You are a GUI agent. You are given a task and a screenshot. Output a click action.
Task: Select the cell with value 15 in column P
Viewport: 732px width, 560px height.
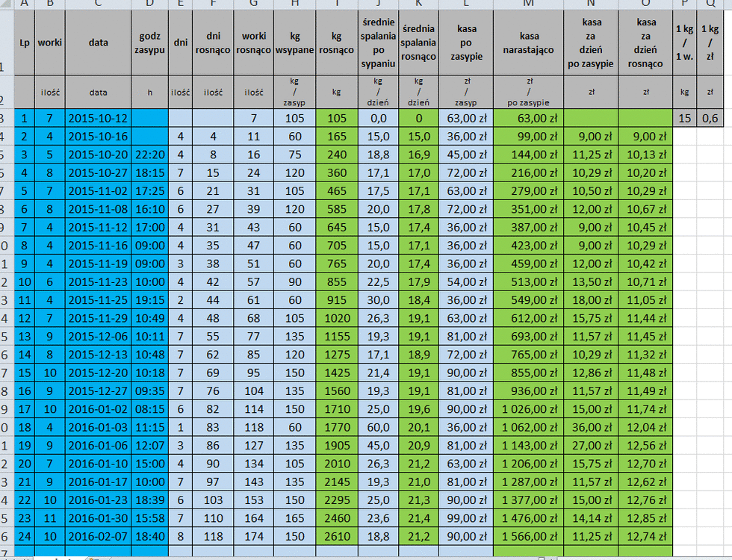pyautogui.click(x=683, y=118)
